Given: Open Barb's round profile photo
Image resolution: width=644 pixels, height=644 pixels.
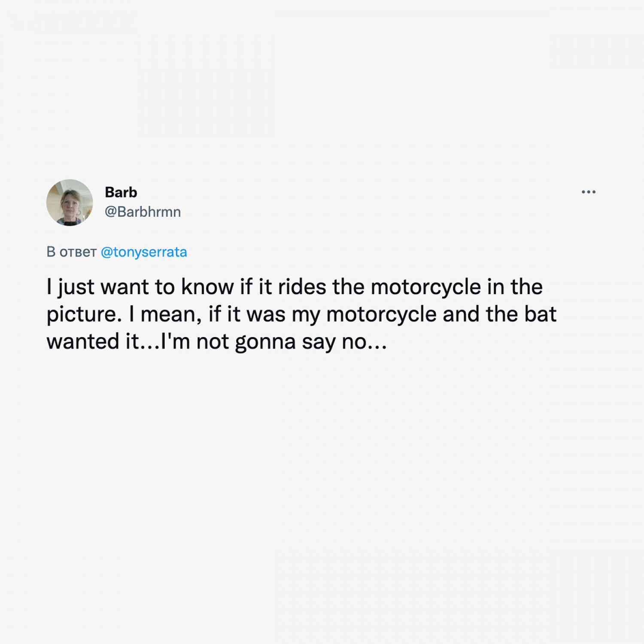Looking at the screenshot, I should pos(70,203).
